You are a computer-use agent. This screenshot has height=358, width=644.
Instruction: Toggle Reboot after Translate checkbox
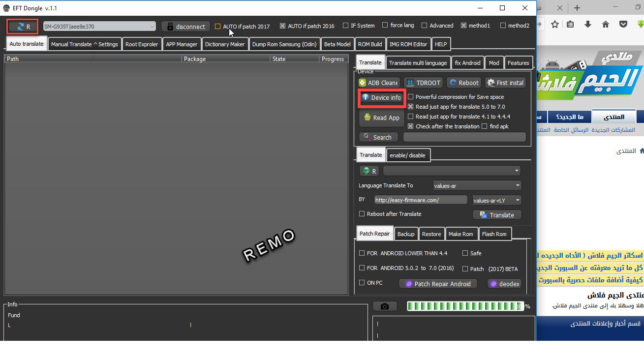click(362, 214)
